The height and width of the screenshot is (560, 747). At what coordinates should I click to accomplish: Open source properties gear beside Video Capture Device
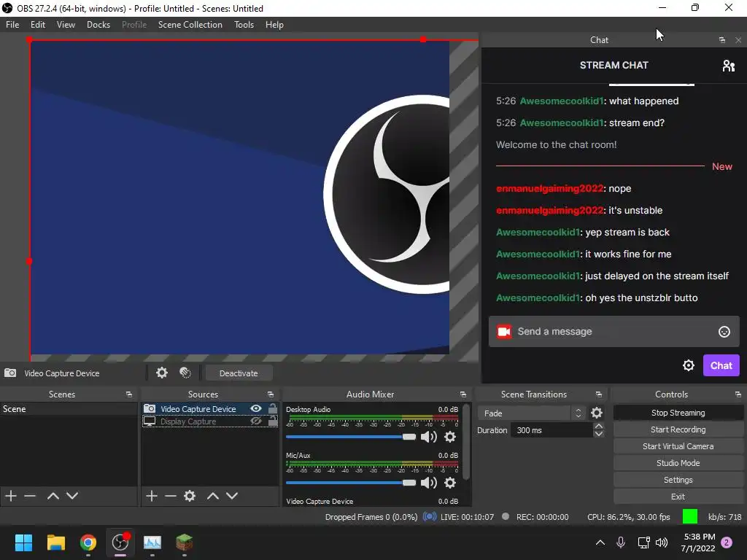(x=162, y=373)
